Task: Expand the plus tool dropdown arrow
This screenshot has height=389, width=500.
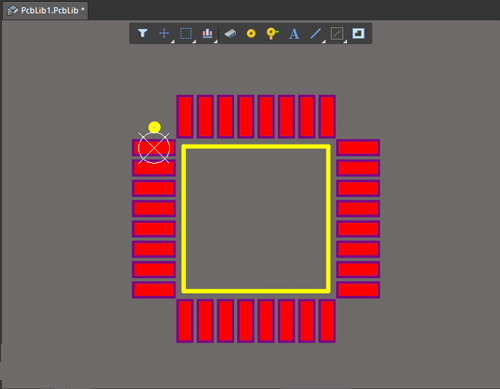Action: 173,41
